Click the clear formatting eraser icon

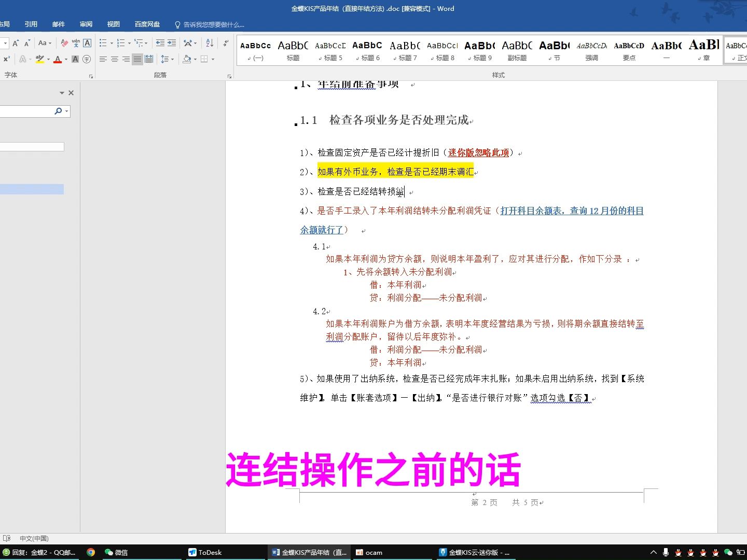64,43
